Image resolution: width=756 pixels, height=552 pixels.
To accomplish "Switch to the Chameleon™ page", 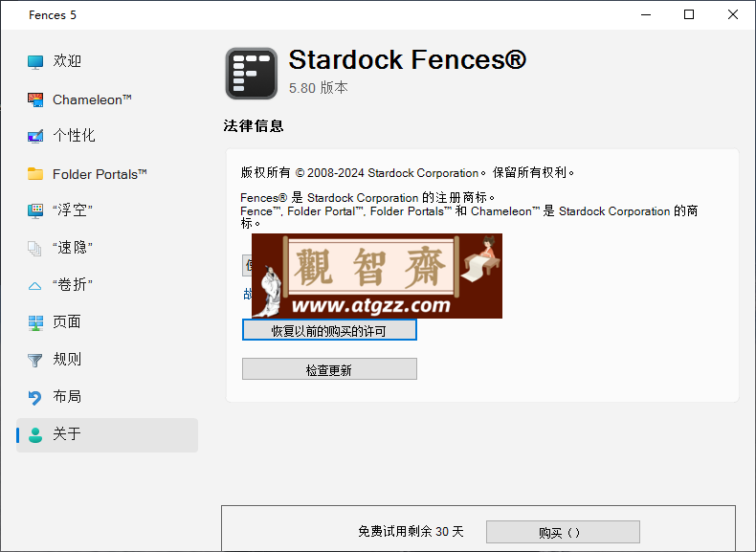I will [x=107, y=99].
